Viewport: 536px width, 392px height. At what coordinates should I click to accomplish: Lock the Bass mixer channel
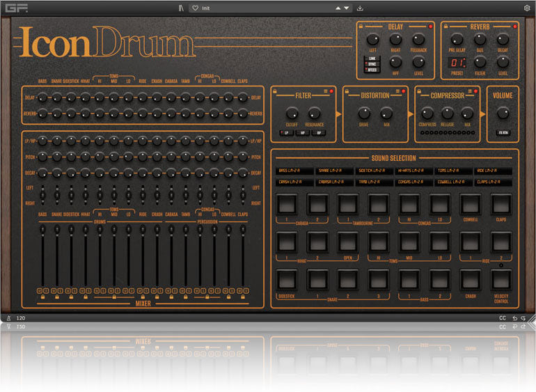click(x=42, y=297)
